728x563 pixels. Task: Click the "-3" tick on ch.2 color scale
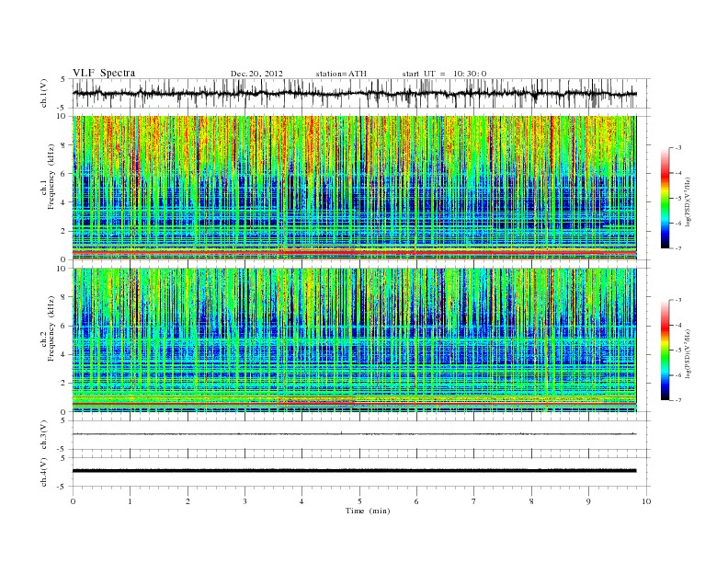coord(677,300)
